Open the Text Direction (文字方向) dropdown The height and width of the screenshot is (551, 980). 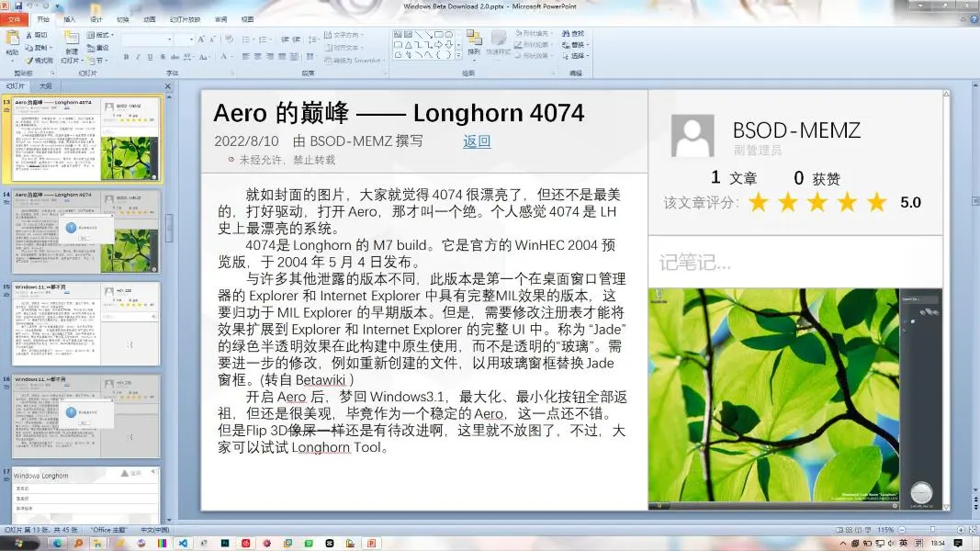[344, 35]
